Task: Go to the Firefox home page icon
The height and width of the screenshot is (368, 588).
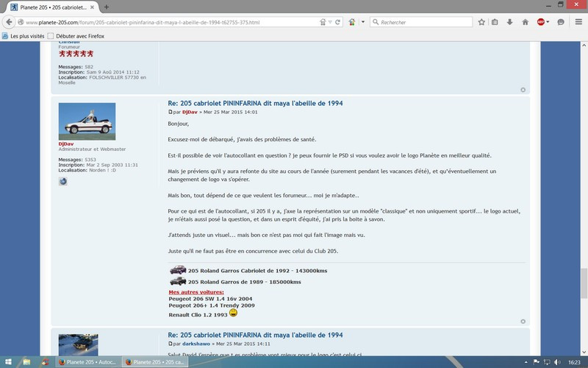Action: pyautogui.click(x=526, y=22)
